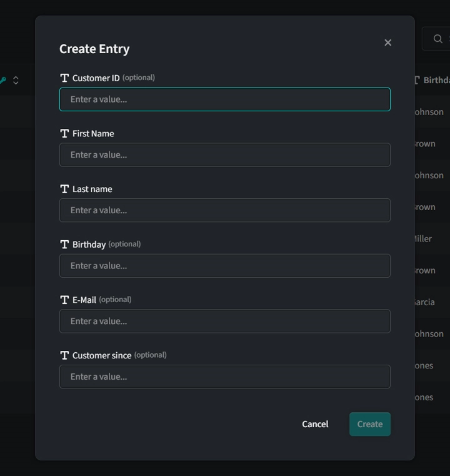Focus the First Name input field
The image size is (450, 476).
point(225,155)
